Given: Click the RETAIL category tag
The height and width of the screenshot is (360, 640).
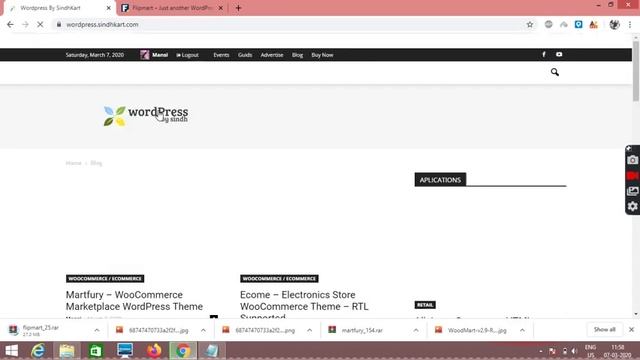Looking at the screenshot, I should coord(425,305).
